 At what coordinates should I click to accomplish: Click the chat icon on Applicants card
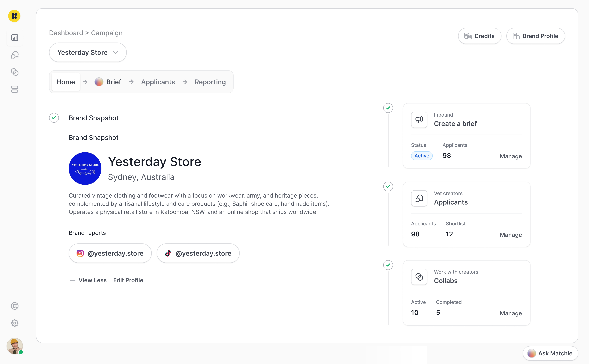coord(419,198)
